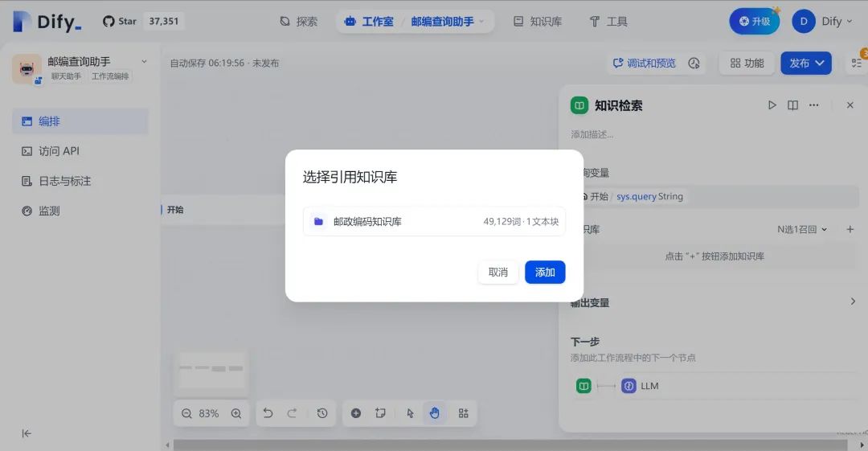
Task: Close the 知识检索 panel
Action: 850,105
